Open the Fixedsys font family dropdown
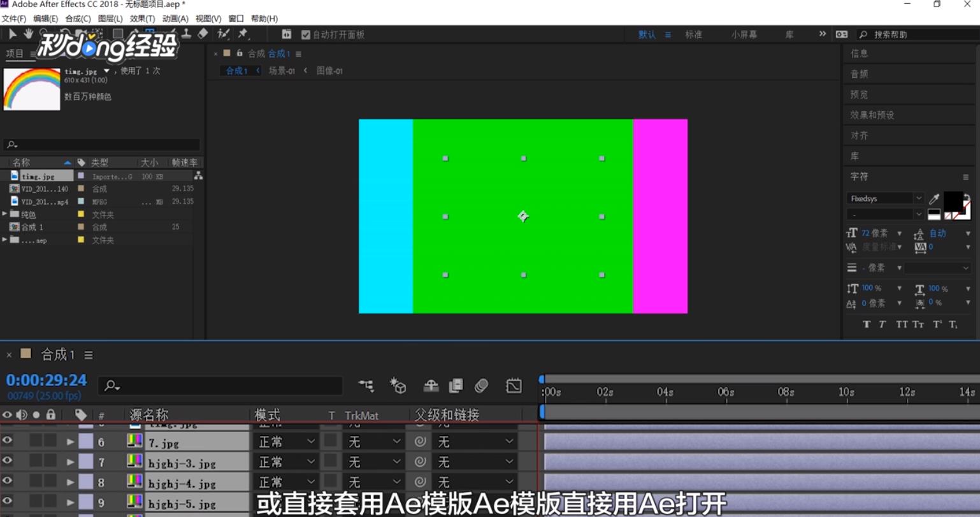Image resolution: width=980 pixels, height=517 pixels. coord(918,198)
